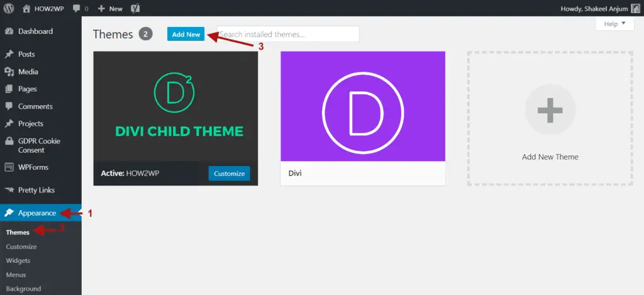Click the Pretty Links star icon
This screenshot has height=295, width=644.
[9, 190]
